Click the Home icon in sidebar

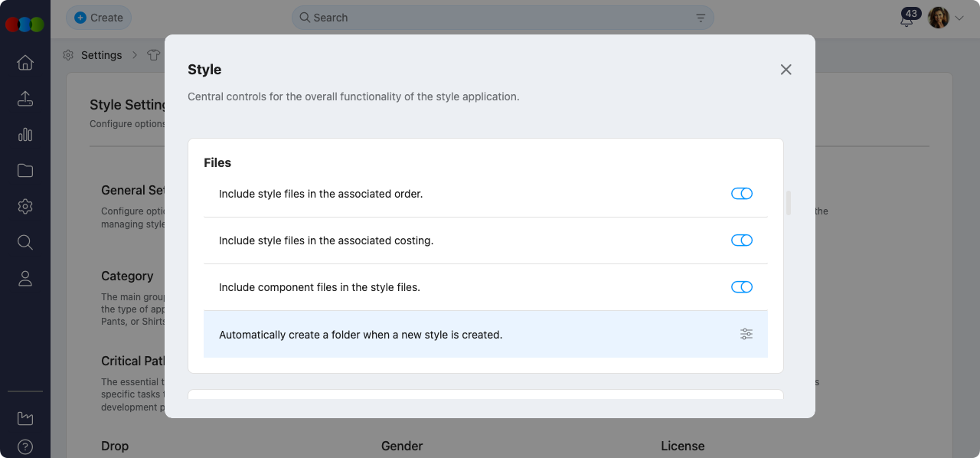[x=25, y=63]
